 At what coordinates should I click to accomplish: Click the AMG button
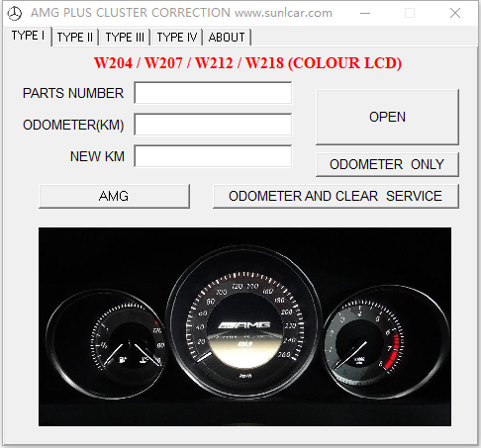click(x=114, y=196)
